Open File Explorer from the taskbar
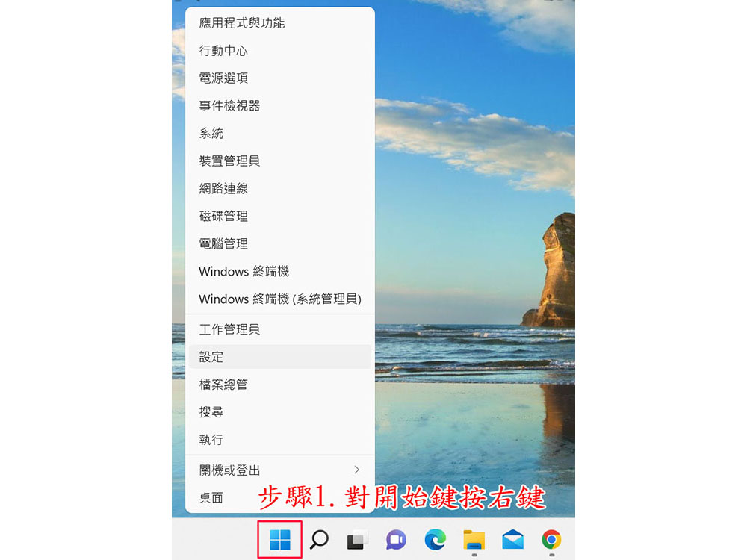This screenshot has height=560, width=747. point(474,539)
